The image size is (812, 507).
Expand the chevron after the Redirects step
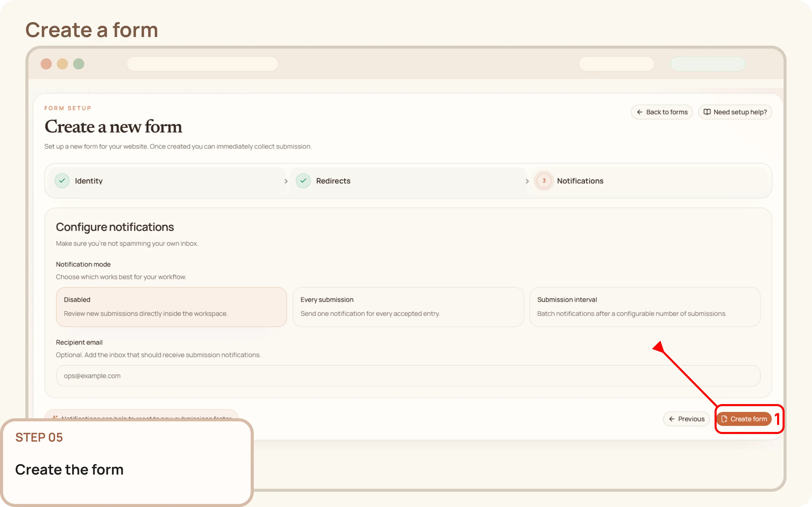[x=527, y=181]
